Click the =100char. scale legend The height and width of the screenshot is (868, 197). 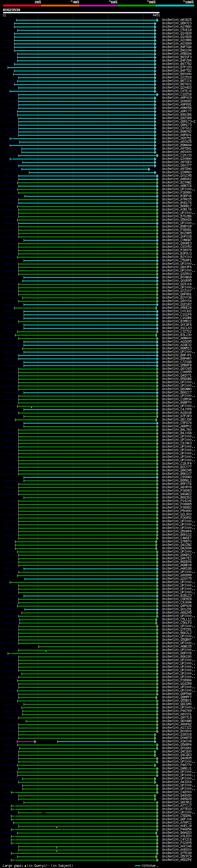[147, 865]
